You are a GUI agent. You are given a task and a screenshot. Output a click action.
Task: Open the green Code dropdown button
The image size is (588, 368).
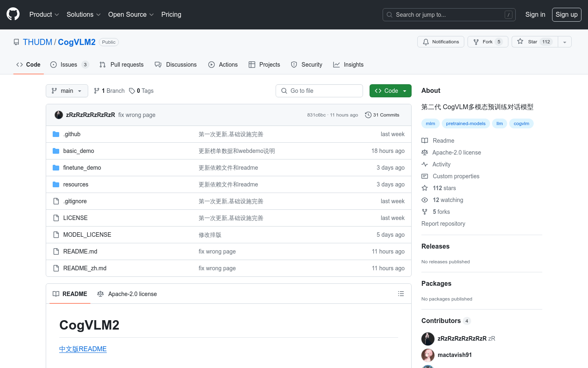pos(390,91)
